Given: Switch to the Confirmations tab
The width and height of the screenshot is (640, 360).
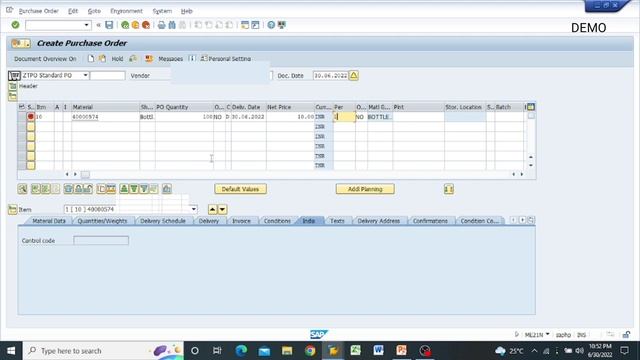Looking at the screenshot, I should coord(430,221).
